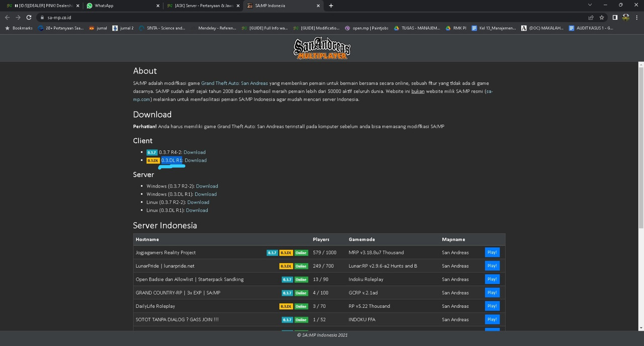The height and width of the screenshot is (346, 644).
Task: Download Windows server 0.3.DL R1
Action: pyautogui.click(x=205, y=194)
